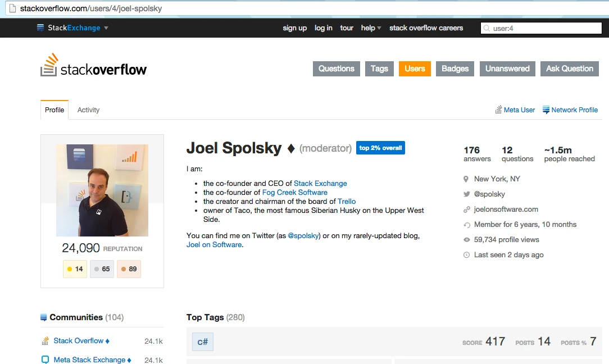Select the Profile tab

[x=54, y=110]
